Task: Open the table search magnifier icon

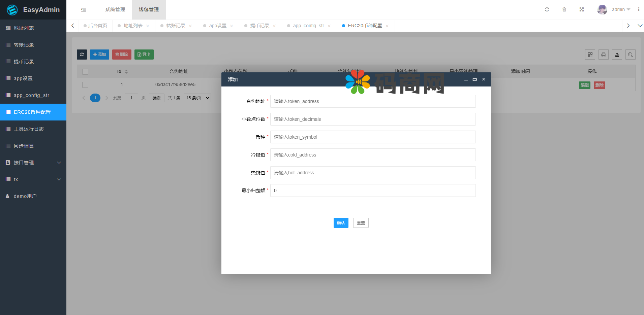Action: coord(631,55)
